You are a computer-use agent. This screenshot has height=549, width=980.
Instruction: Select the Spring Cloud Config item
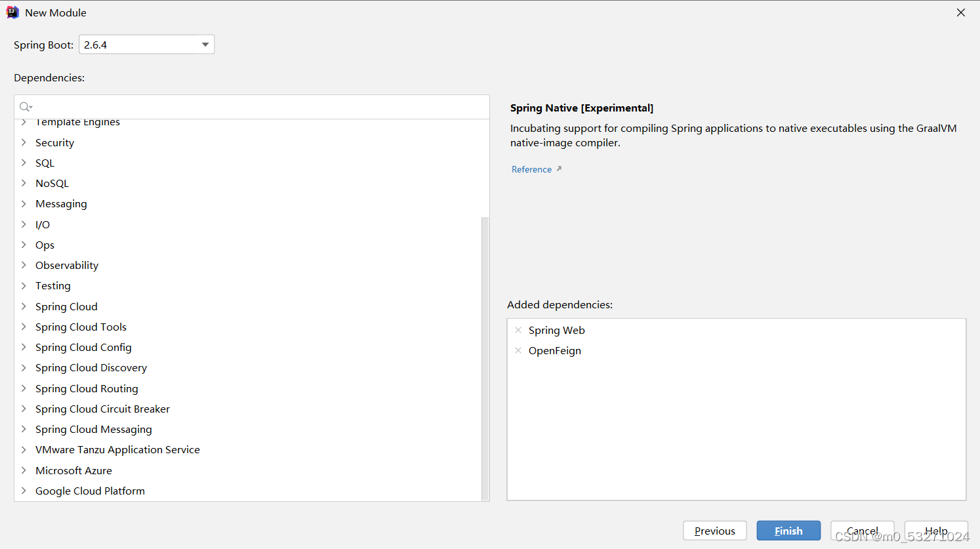click(x=83, y=348)
